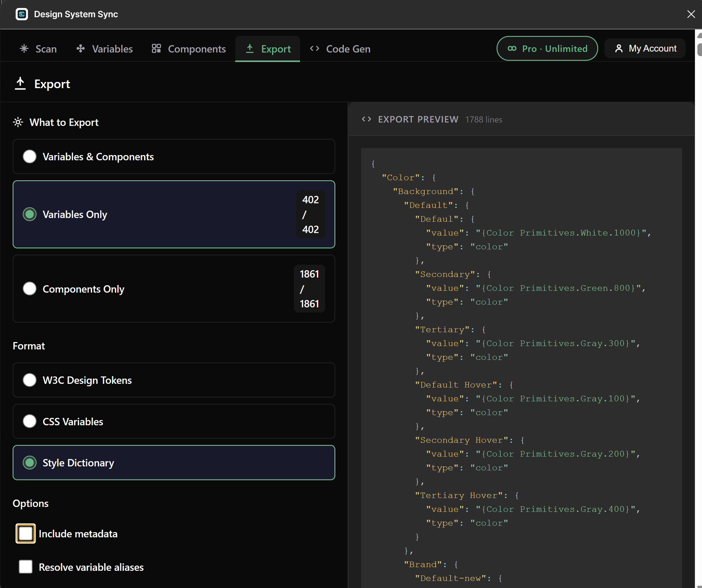Screen dimensions: 702x588
Task: Click the Export upload arrow tab icon
Action: pos(250,49)
